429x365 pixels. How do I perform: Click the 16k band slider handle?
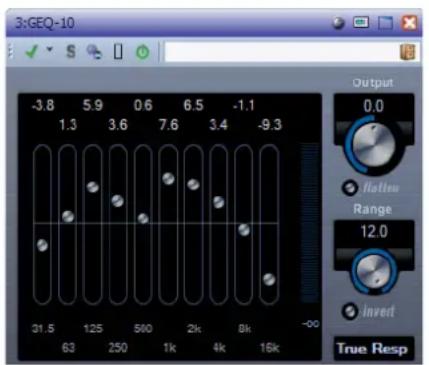coord(269,279)
